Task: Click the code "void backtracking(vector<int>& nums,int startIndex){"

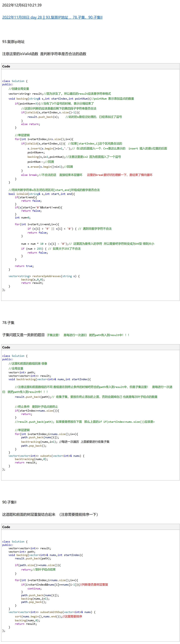Action: point(49,379)
